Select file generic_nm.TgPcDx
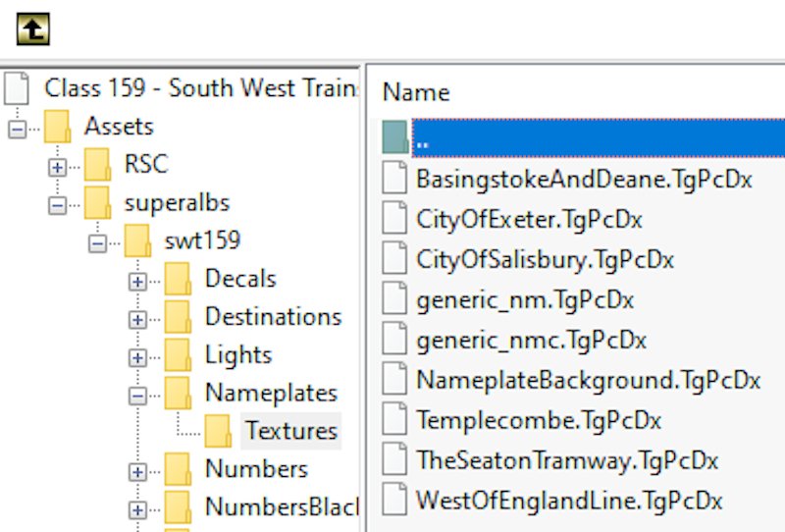 [525, 300]
